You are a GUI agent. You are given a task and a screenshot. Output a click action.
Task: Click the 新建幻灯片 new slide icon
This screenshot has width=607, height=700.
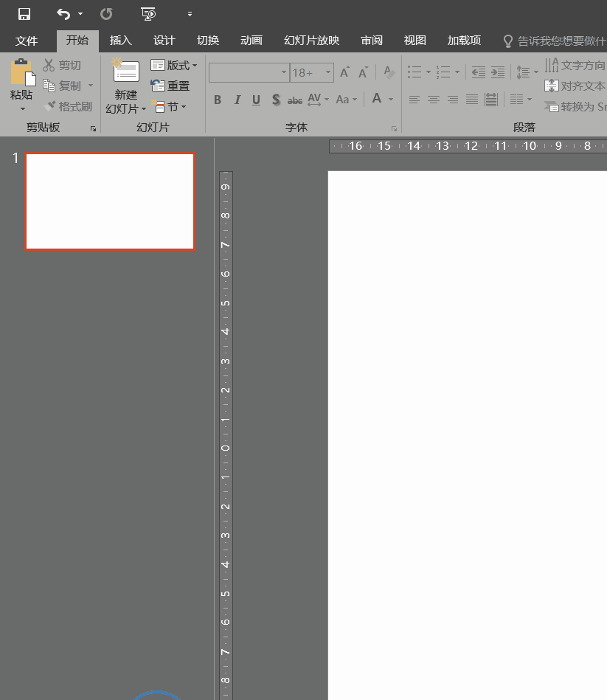(x=125, y=72)
